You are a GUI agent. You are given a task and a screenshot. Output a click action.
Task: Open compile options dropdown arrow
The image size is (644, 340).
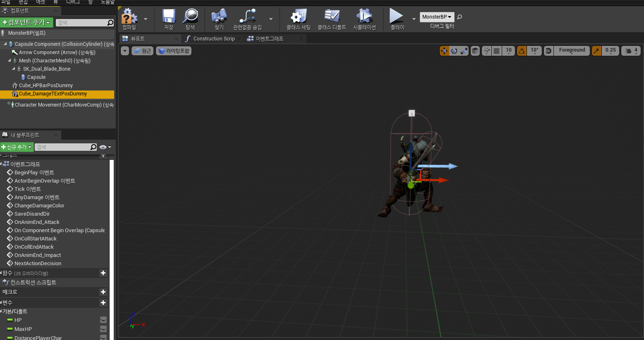point(146,19)
